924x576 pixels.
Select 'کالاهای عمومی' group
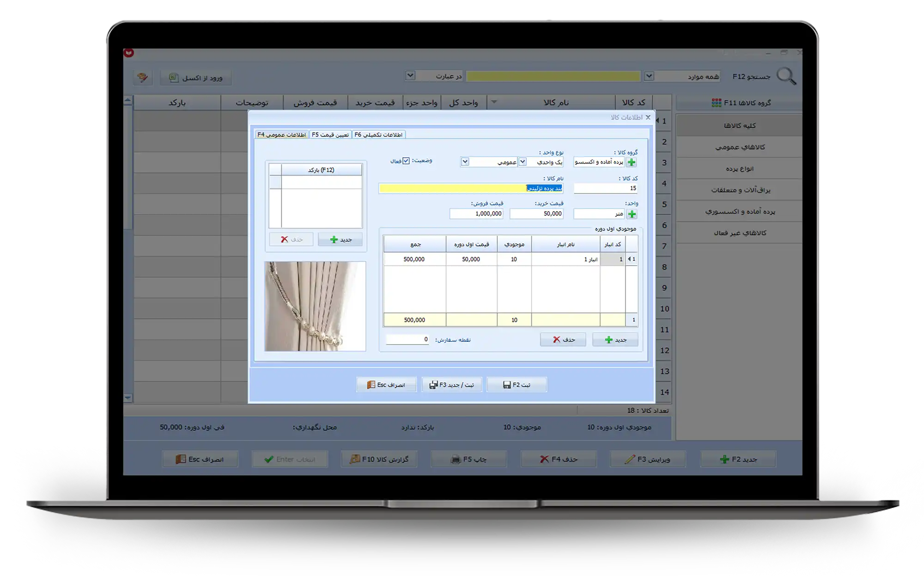pyautogui.click(x=739, y=147)
